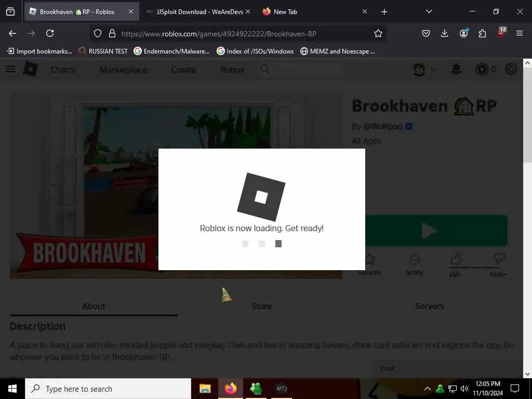Click Firefox icon in taskbar
Viewport: 532px width, 399px height.
click(230, 389)
